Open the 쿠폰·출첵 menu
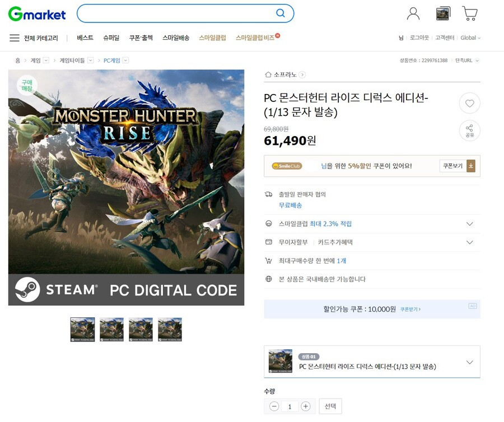This screenshot has width=504, height=422. (141, 38)
